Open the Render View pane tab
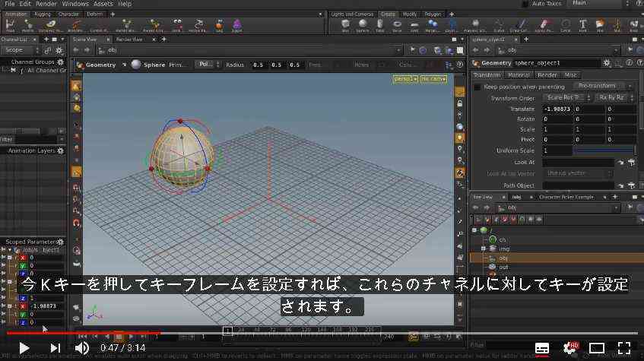The height and width of the screenshot is (361, 644). [x=129, y=40]
